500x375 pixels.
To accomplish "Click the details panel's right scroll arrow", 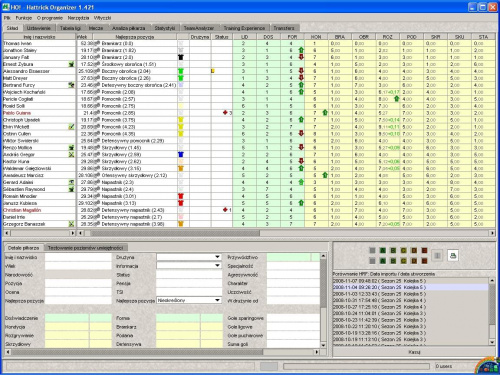I will (317, 352).
